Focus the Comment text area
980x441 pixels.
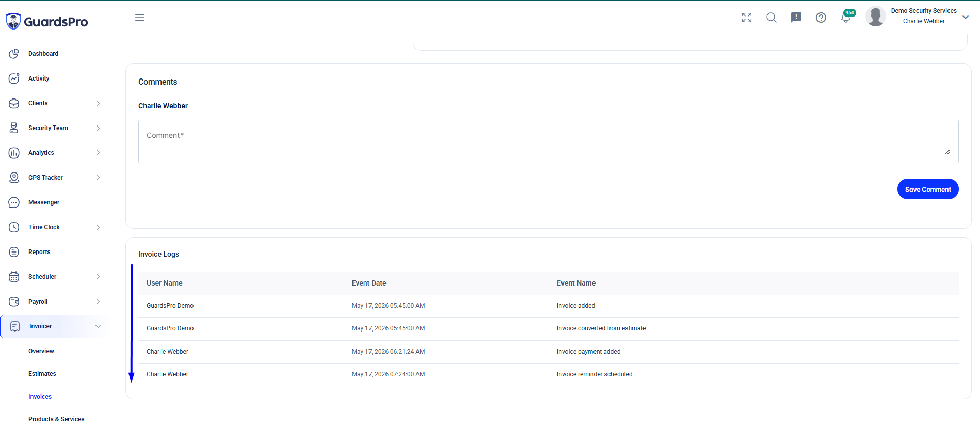[548, 141]
